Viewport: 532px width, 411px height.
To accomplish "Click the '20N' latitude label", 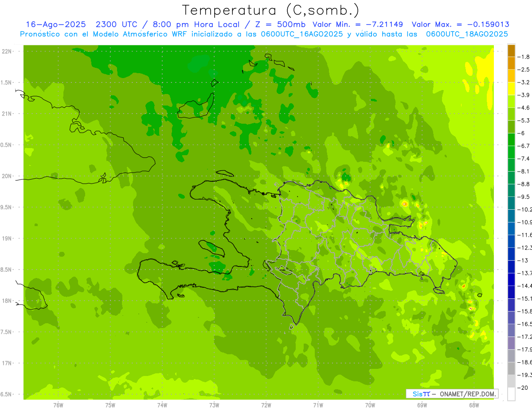I will 7,176.
